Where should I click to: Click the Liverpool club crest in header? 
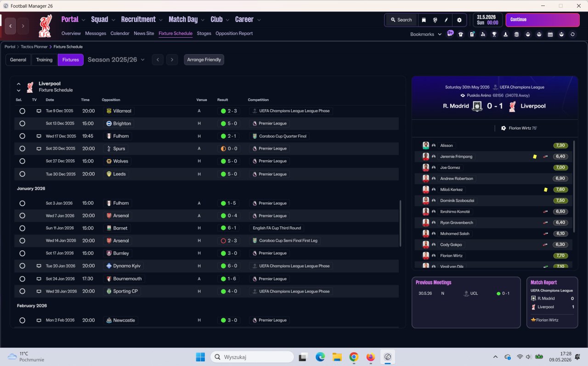(45, 26)
